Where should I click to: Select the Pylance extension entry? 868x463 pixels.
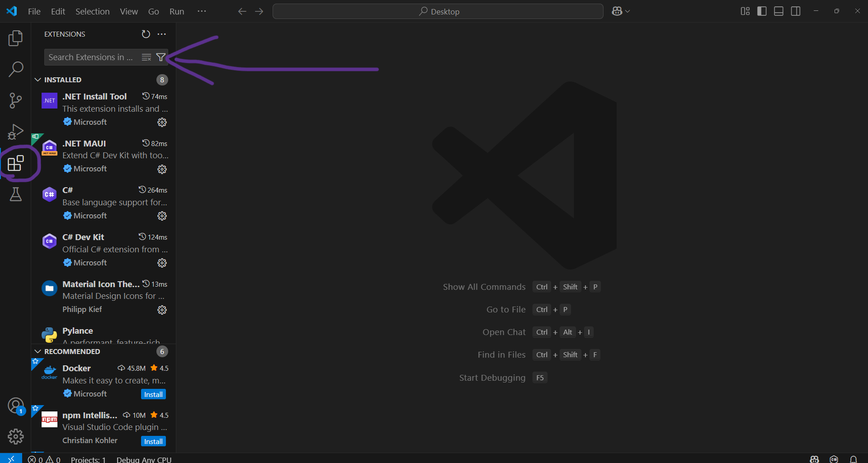104,333
